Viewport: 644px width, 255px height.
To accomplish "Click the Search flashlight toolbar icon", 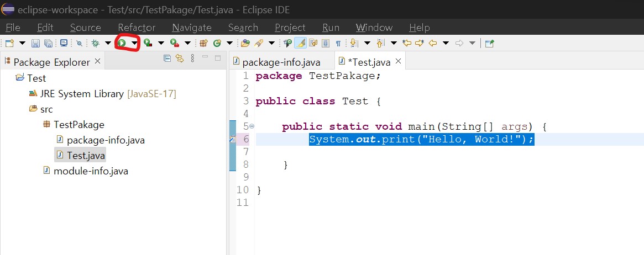I will [x=259, y=43].
